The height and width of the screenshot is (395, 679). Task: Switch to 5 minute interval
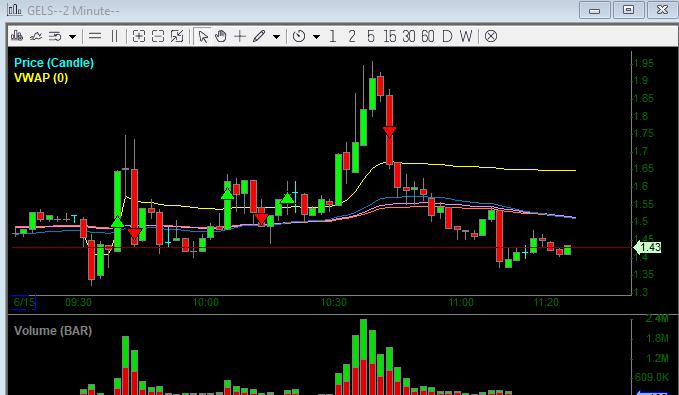[x=371, y=36]
